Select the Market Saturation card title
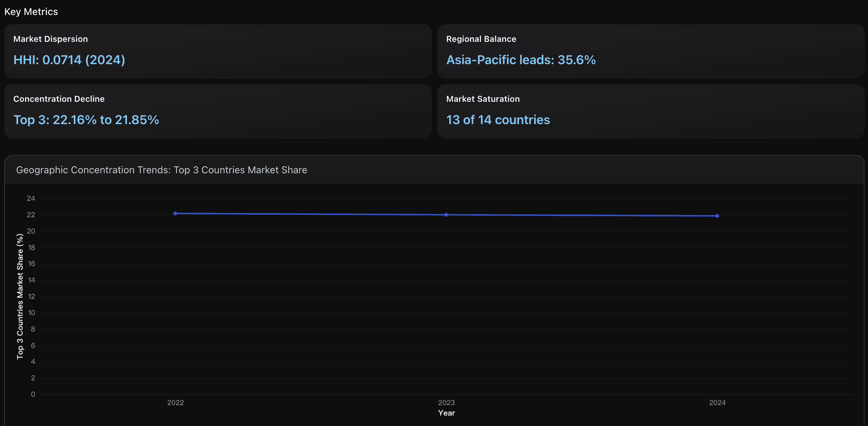The image size is (868, 426). [x=483, y=99]
